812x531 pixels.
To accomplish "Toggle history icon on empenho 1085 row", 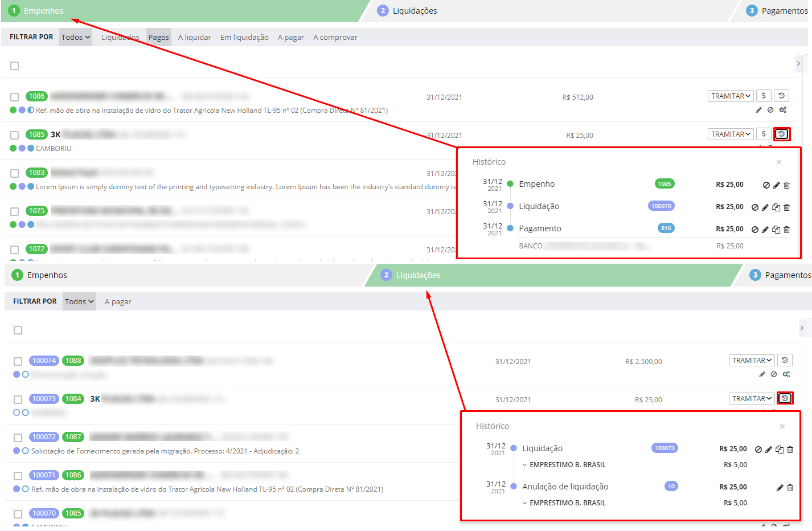I will [781, 134].
